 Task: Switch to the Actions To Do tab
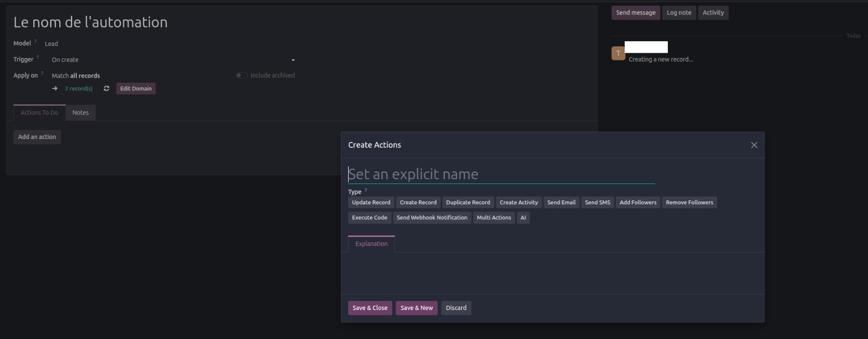pos(40,112)
